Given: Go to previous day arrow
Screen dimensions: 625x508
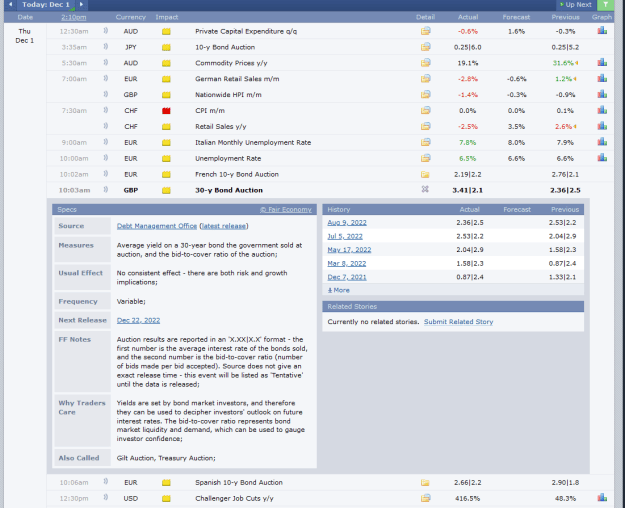Looking at the screenshot, I should 10,4.
